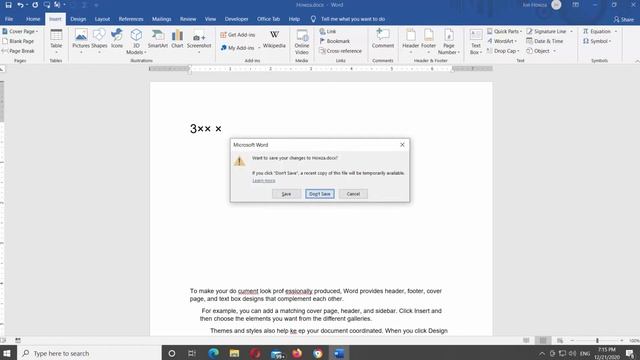Open the Drop Cap menu
This screenshot has width=640, height=360.
click(503, 51)
